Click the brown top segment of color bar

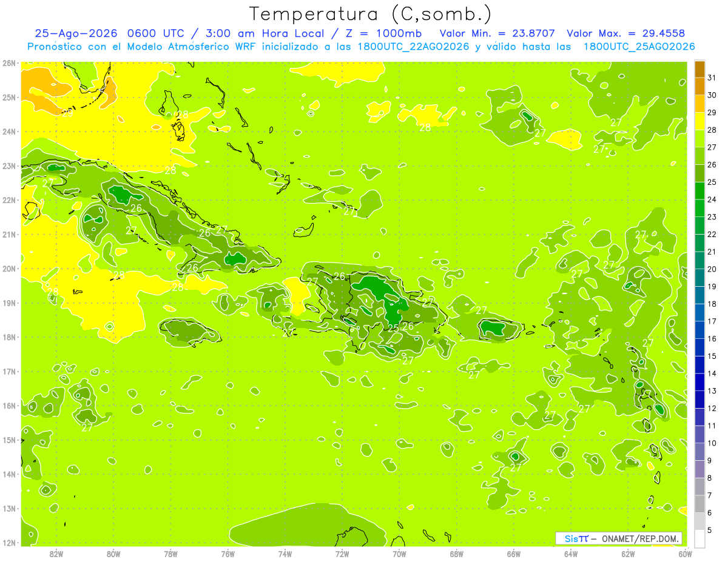[x=699, y=70]
